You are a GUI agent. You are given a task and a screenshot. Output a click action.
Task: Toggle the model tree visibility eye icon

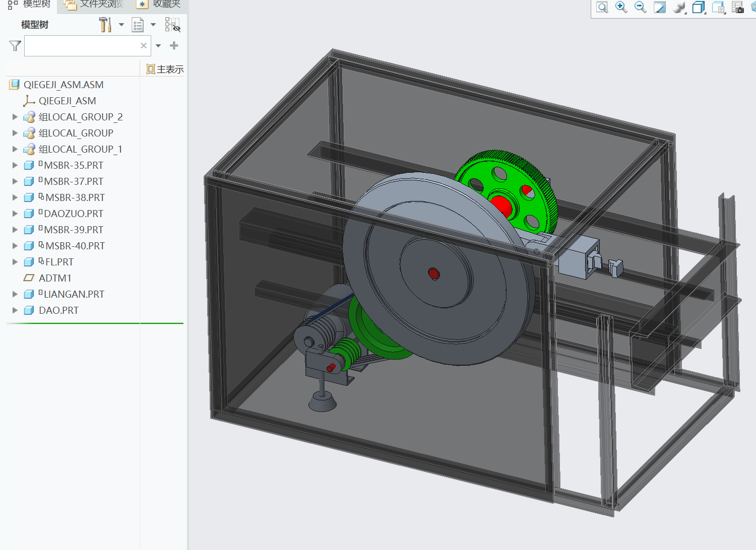(172, 25)
